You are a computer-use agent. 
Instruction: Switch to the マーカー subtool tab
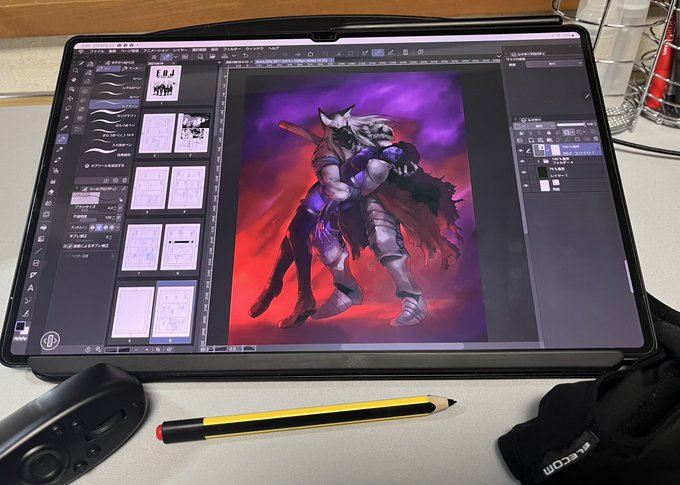coord(130,68)
